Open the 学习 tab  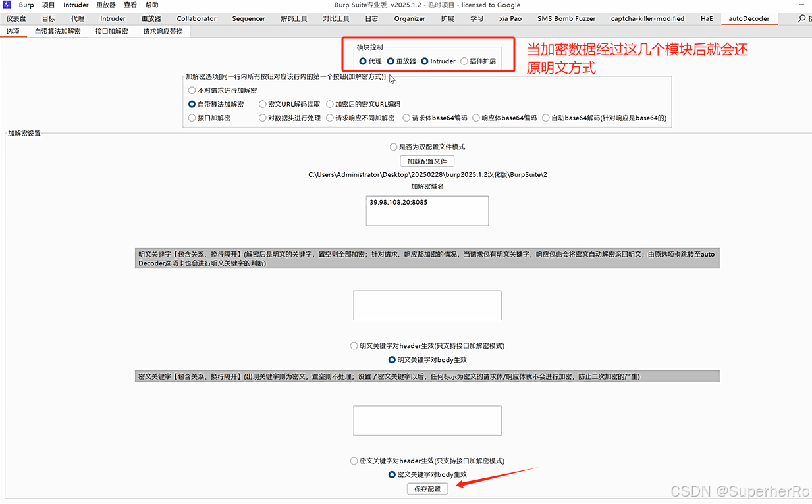pyautogui.click(x=477, y=18)
